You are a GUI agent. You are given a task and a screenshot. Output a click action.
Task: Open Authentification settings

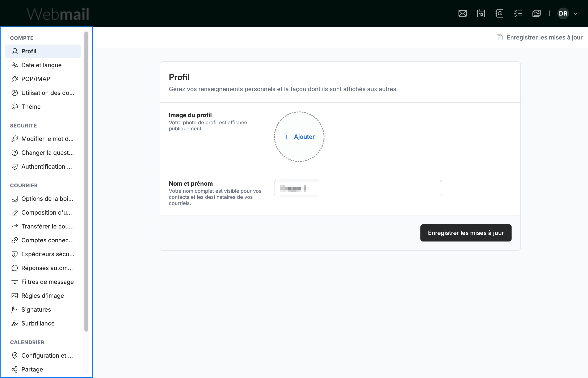pos(43,166)
